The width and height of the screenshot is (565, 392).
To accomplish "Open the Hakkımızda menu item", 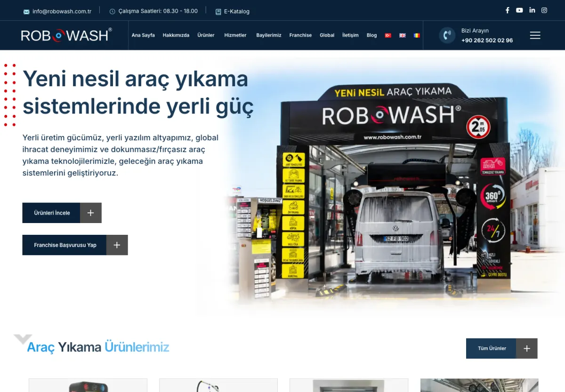I will point(176,35).
